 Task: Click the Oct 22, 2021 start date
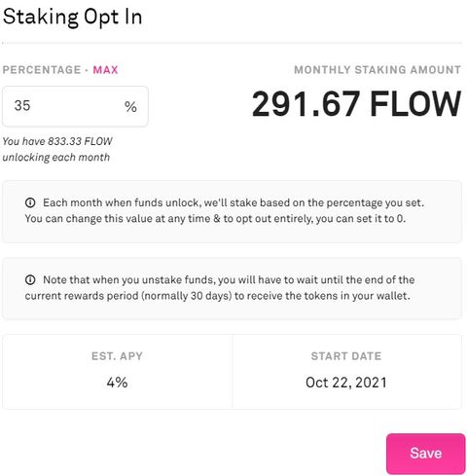click(x=346, y=383)
